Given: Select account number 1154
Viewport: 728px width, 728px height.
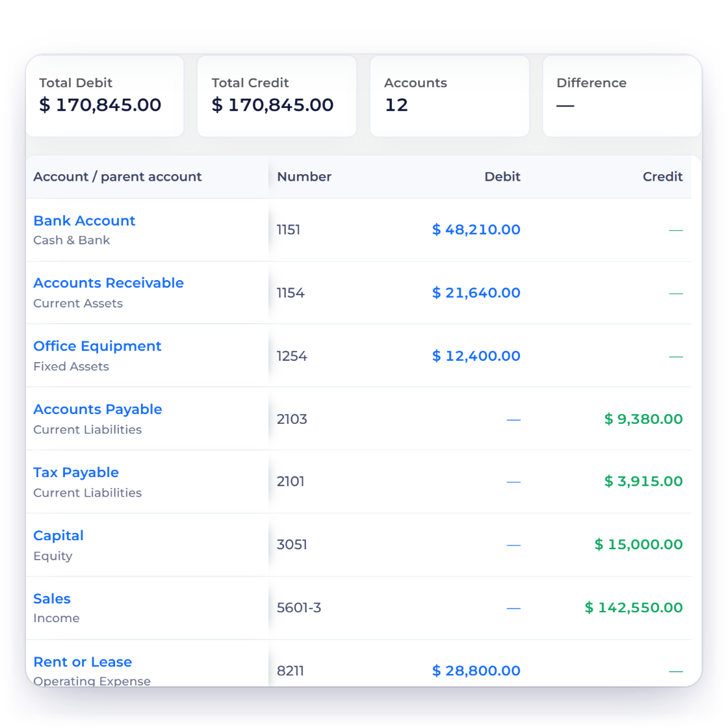Looking at the screenshot, I should point(291,293).
